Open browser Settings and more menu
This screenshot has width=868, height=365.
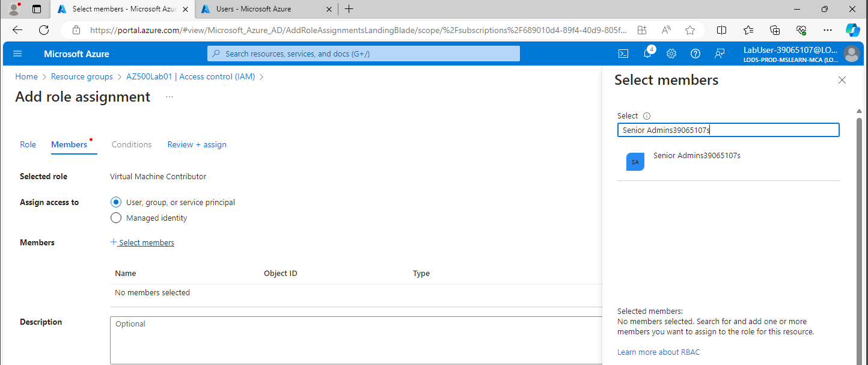click(x=828, y=30)
